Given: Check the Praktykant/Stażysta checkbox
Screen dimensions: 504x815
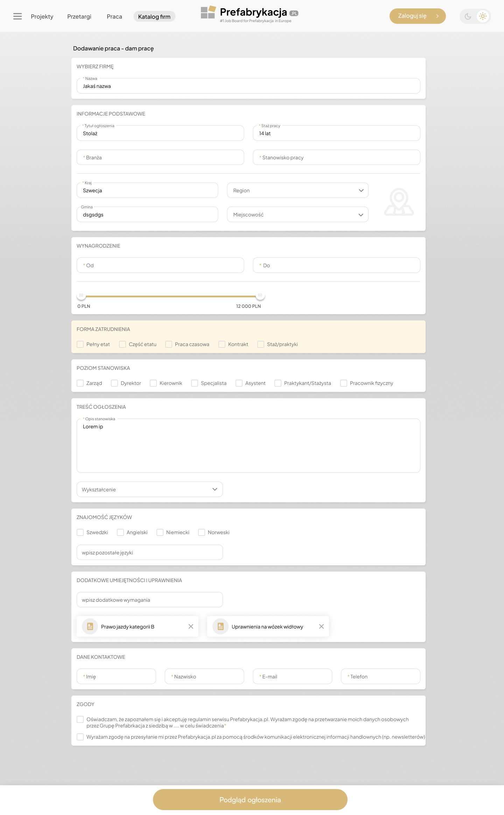Looking at the screenshot, I should point(278,383).
